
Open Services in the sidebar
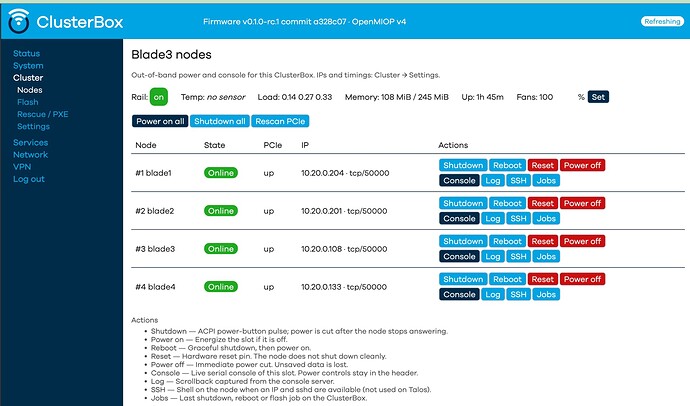click(30, 143)
